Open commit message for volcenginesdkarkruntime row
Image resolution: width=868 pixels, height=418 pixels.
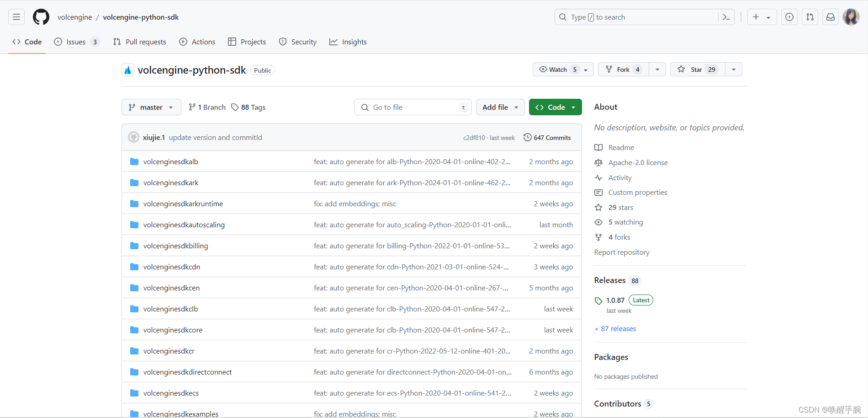[x=355, y=204]
